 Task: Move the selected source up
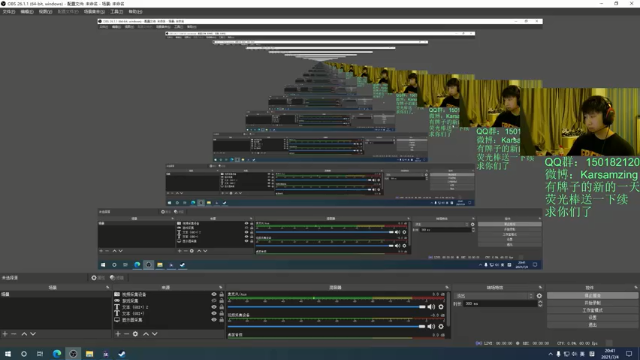coord(146,334)
